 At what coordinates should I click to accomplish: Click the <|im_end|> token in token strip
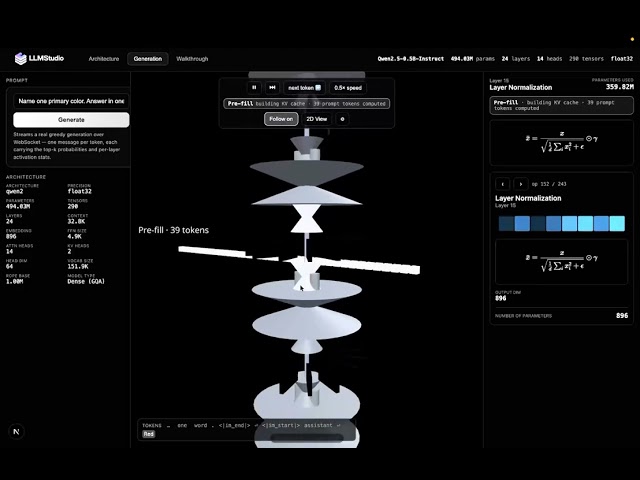(234, 425)
